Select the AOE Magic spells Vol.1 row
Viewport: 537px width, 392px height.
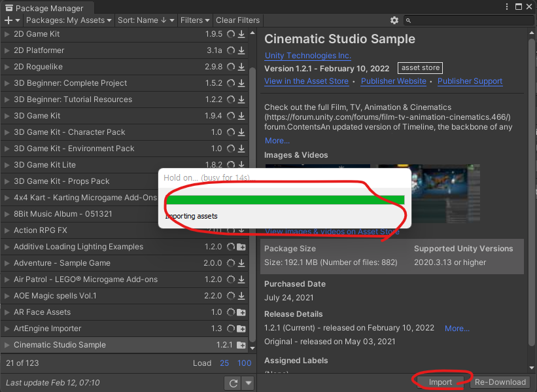coord(125,296)
